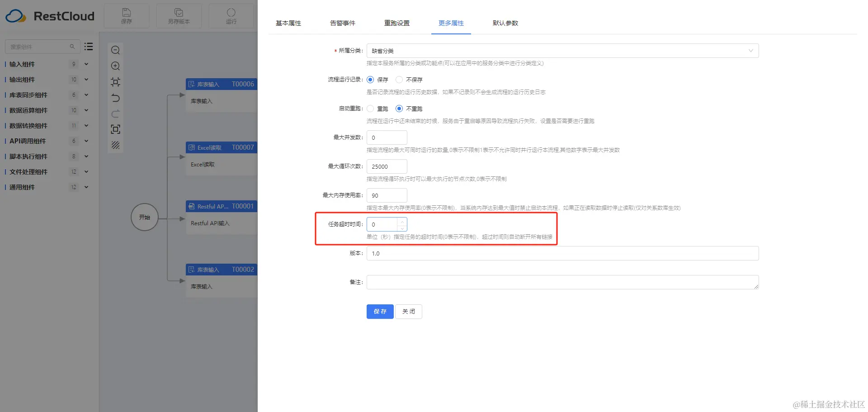Click the 最大内存使用率 input field
868x412 pixels.
tap(387, 195)
